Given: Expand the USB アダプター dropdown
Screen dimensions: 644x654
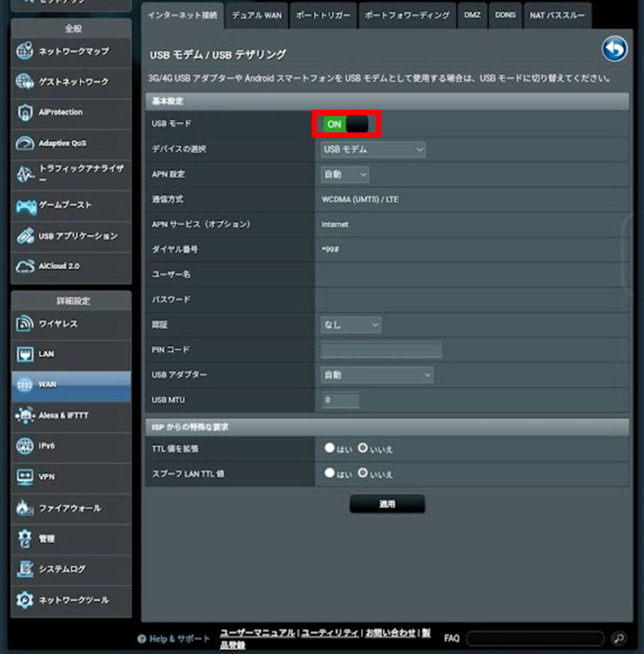Looking at the screenshot, I should (377, 375).
